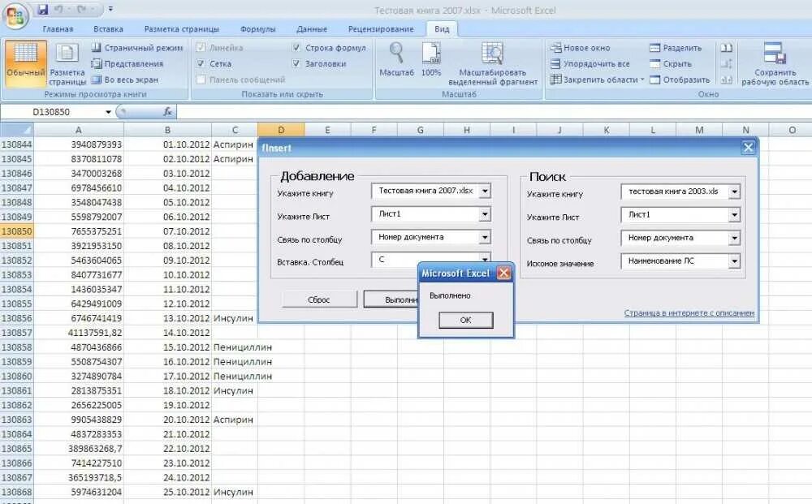The image size is (812, 504).
Task: Enable Во весь экран mode
Action: coord(125,80)
